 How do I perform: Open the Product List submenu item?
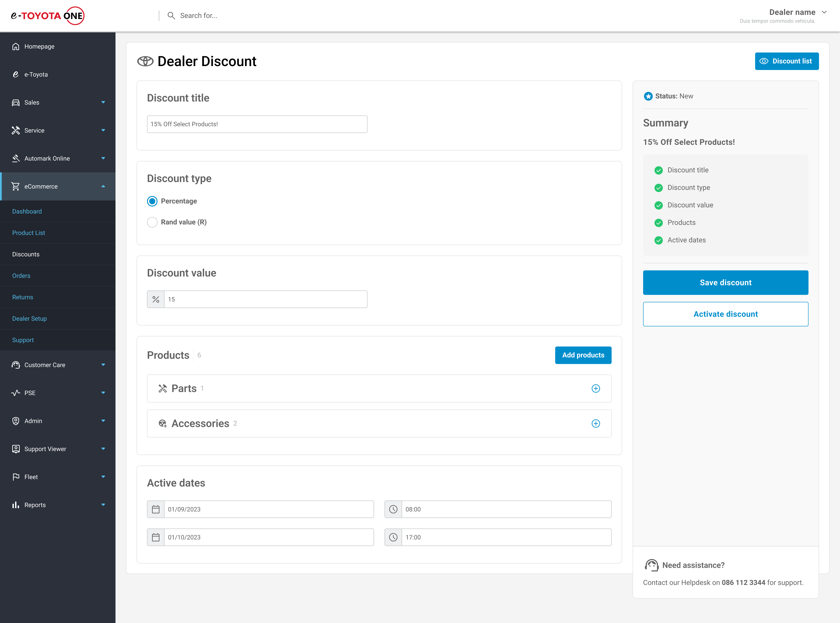(29, 233)
